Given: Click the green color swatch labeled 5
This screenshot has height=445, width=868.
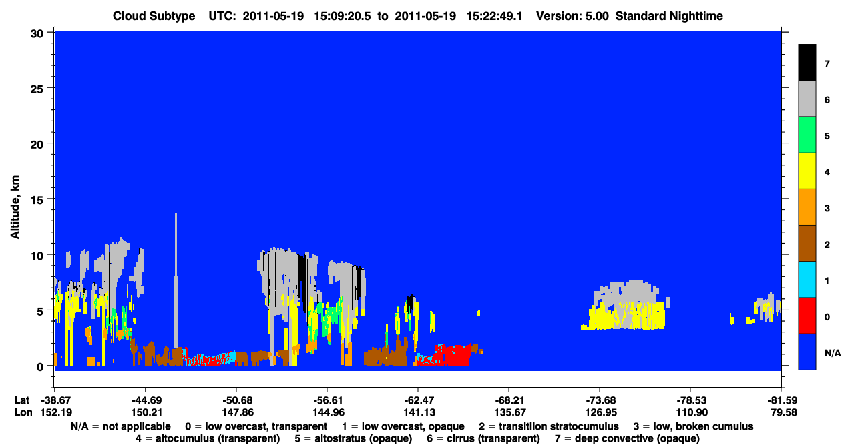Looking at the screenshot, I should tap(807, 135).
